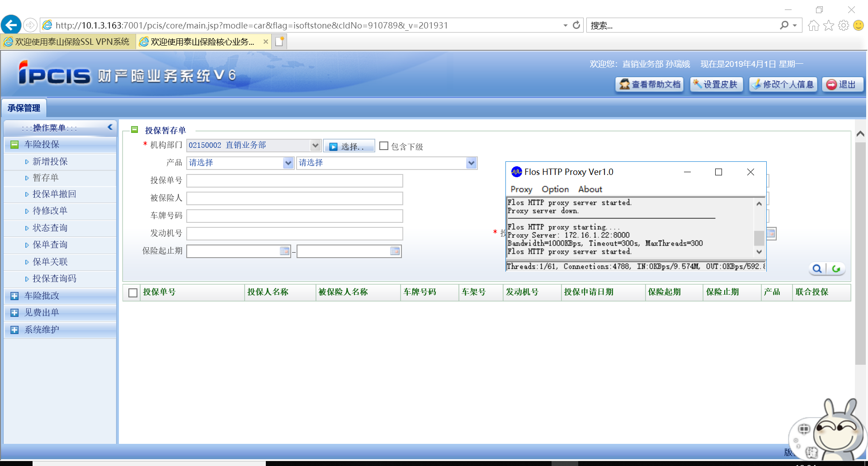Open a new browser tab
Viewport: 868px width, 466px height.
280,42
